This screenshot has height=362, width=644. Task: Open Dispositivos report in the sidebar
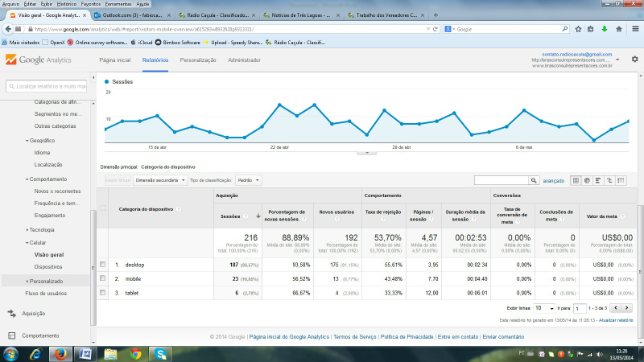coord(48,266)
